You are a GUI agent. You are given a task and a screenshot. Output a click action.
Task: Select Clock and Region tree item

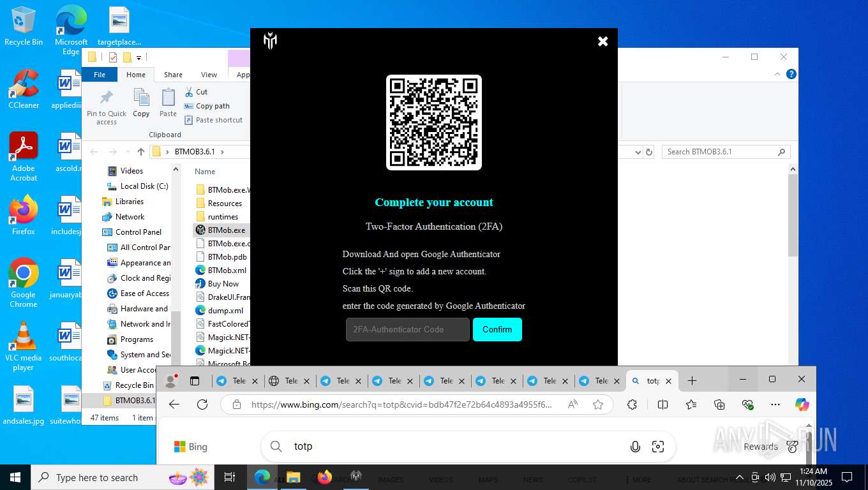(145, 278)
